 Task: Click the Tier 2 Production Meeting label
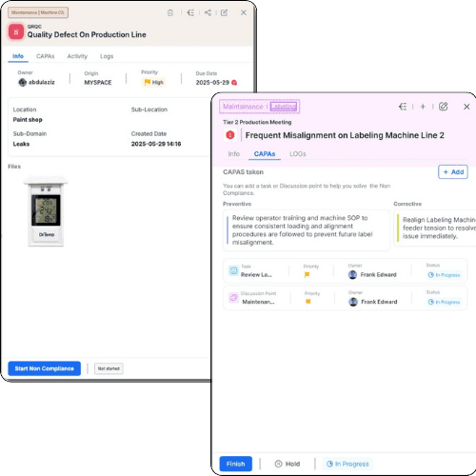tap(257, 122)
